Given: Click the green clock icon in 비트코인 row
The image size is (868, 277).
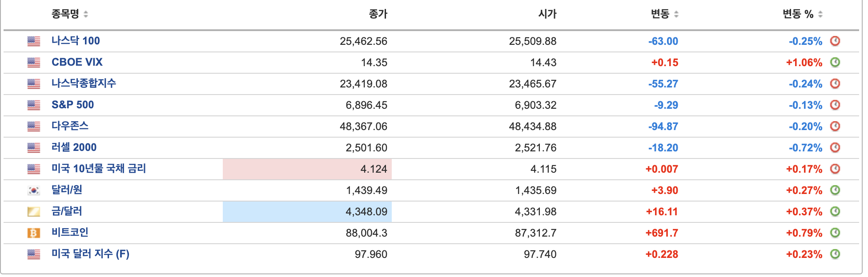Looking at the screenshot, I should point(835,233).
